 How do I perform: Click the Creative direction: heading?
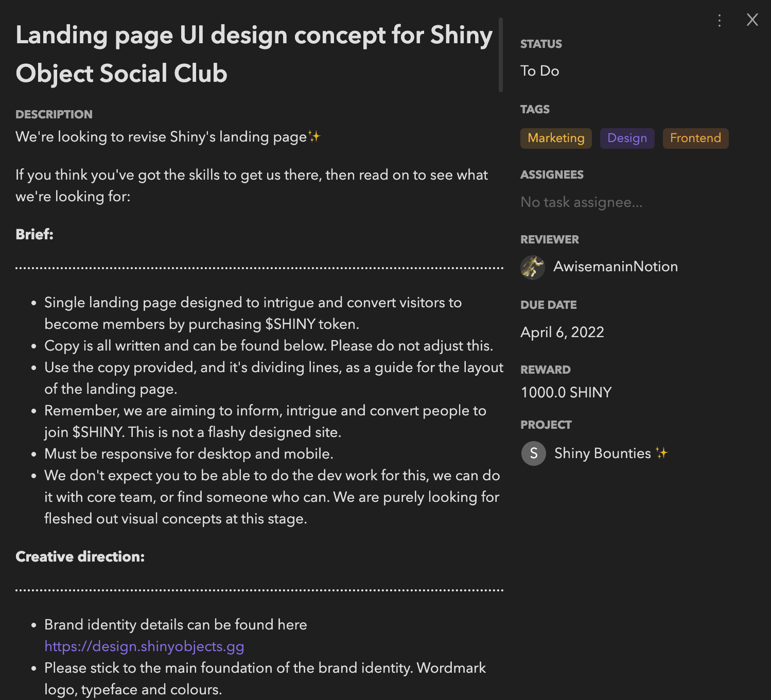(80, 556)
